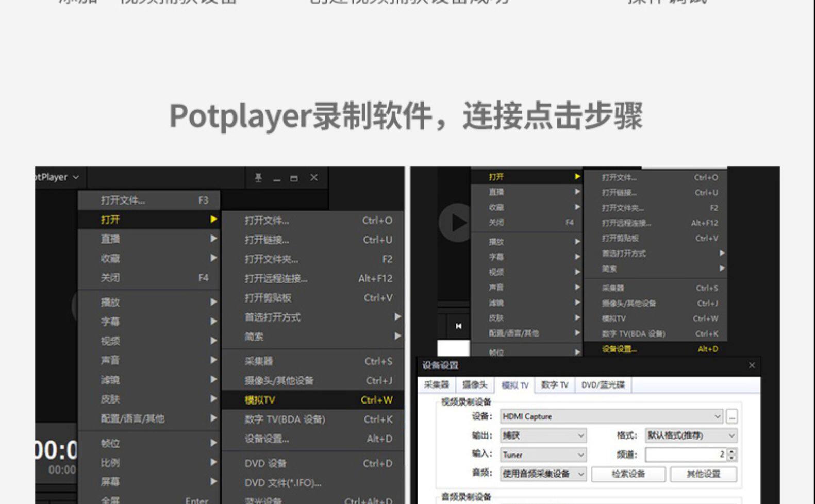Viewport: 815px width, 504px height.
Task: Open the 设备 dropdown showing HDMI Capture
Action: [612, 416]
